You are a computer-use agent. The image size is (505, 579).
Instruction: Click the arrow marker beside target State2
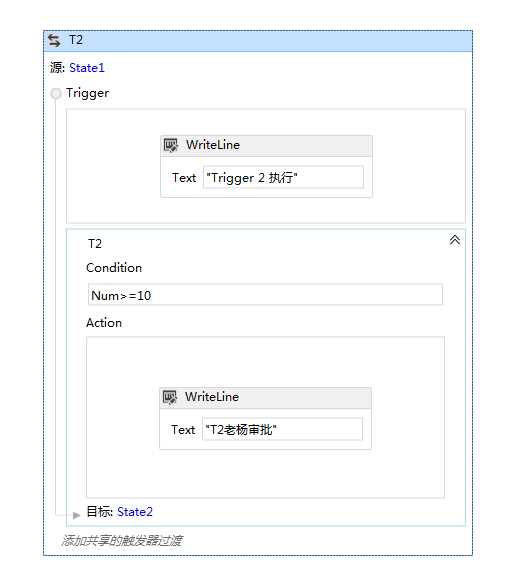tap(76, 515)
